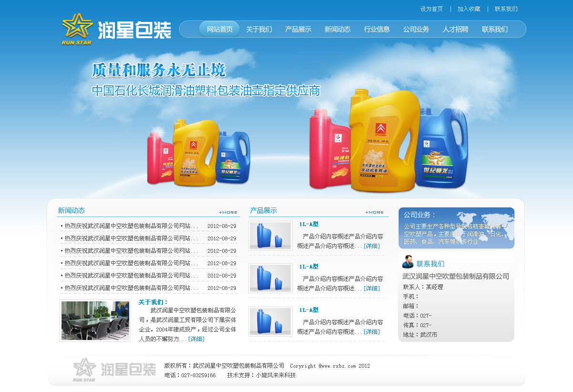Open the 关于我们 nav item
Viewport: 573px width, 392px height.
259,29
